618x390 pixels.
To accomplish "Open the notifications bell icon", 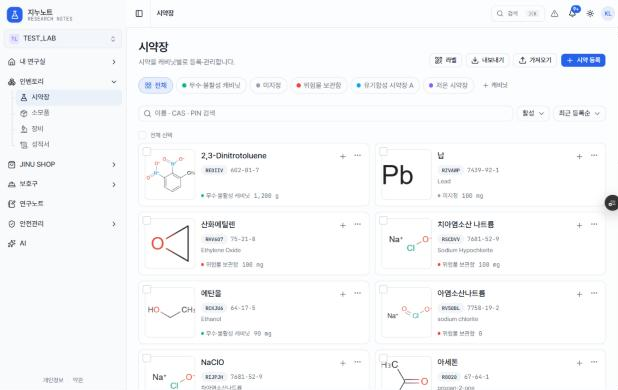I will point(572,13).
